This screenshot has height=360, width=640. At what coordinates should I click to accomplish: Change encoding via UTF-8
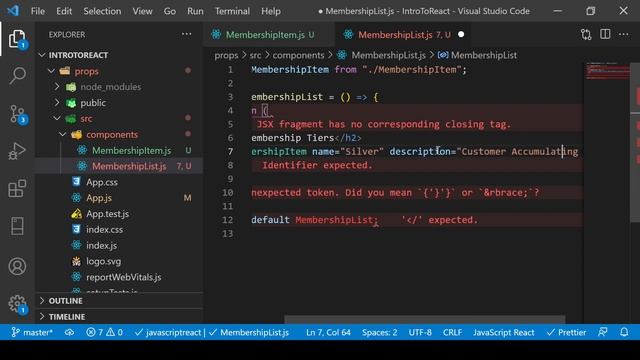coord(420,332)
